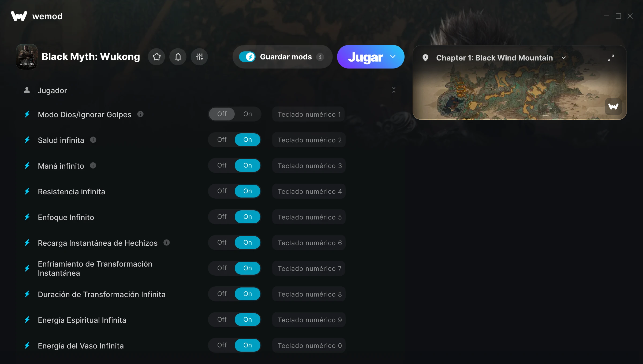Viewport: 643px width, 364px height.
Task: Turn on Modo Dios/Ignorar Golpes
Action: point(248,114)
